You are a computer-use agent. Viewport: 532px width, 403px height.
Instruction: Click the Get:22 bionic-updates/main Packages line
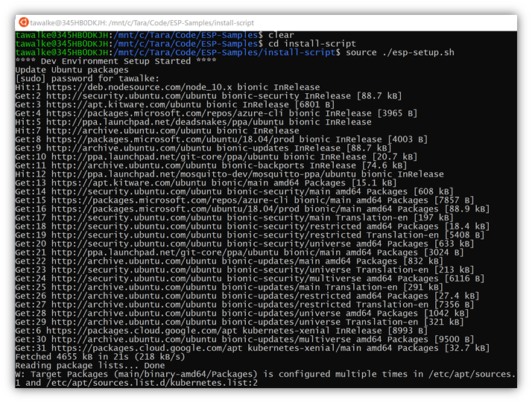[229, 261]
